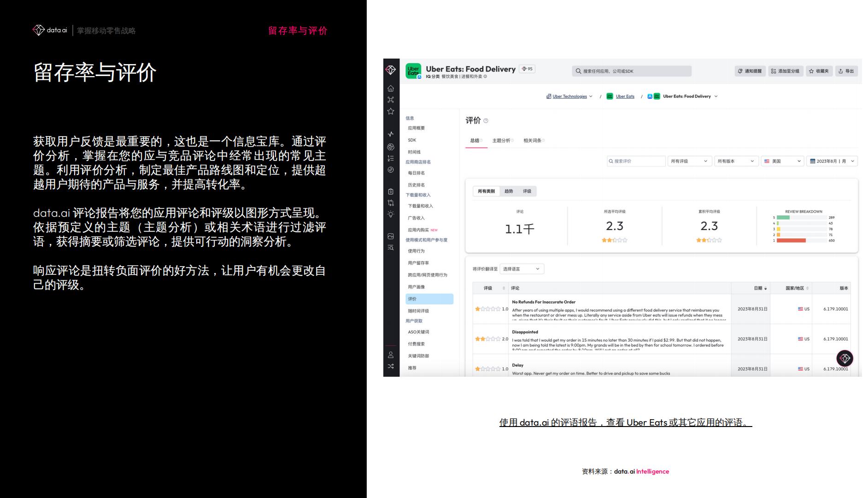
Task: Open the 选择语言 translation dropdown
Action: coord(522,269)
